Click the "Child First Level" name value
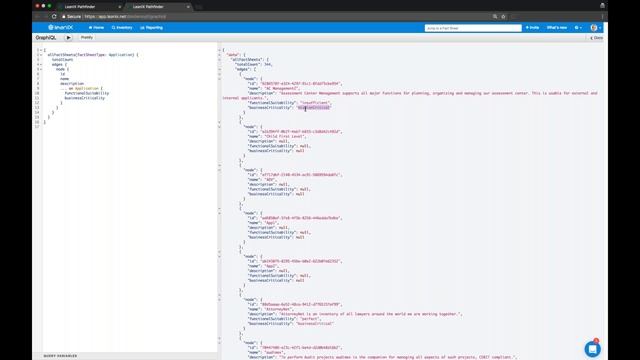This screenshot has height=360, width=640. [x=285, y=136]
